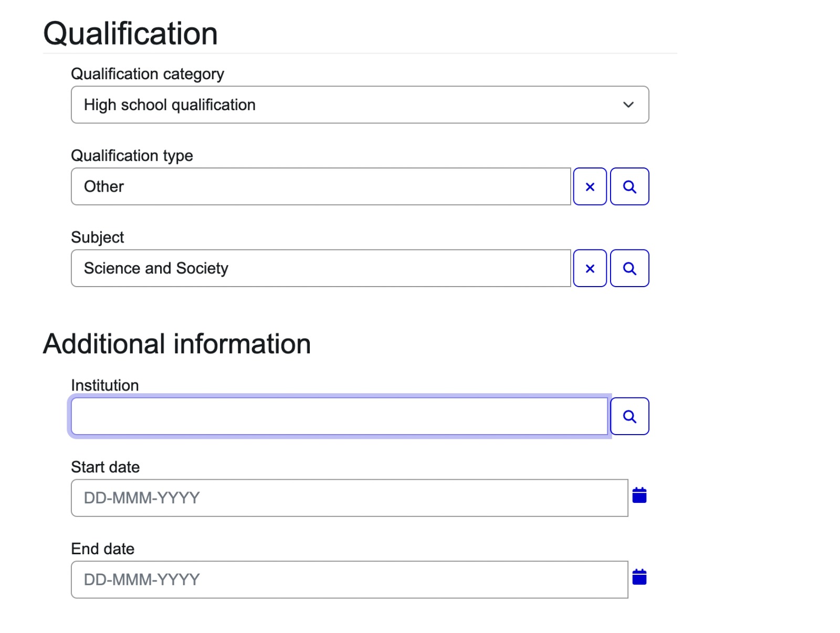840x633 pixels.
Task: Focus the End date text input
Action: pos(349,580)
